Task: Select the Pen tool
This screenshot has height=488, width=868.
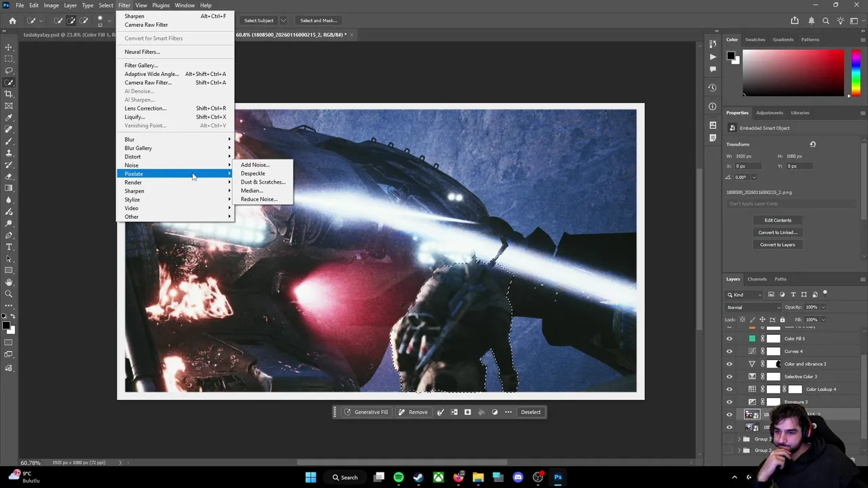Action: coord(9,235)
